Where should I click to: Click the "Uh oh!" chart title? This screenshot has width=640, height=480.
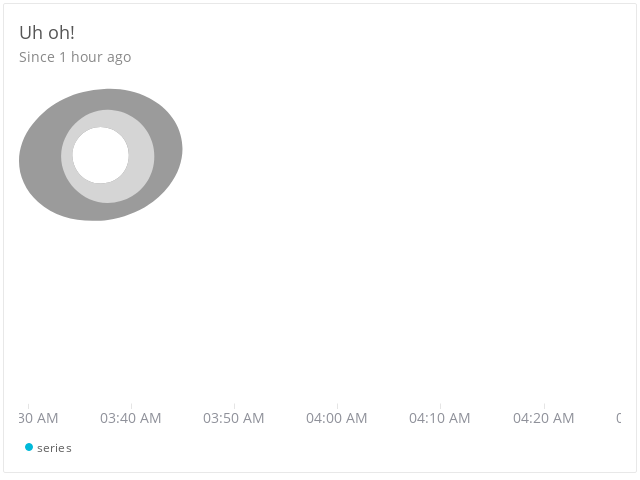coord(47,33)
